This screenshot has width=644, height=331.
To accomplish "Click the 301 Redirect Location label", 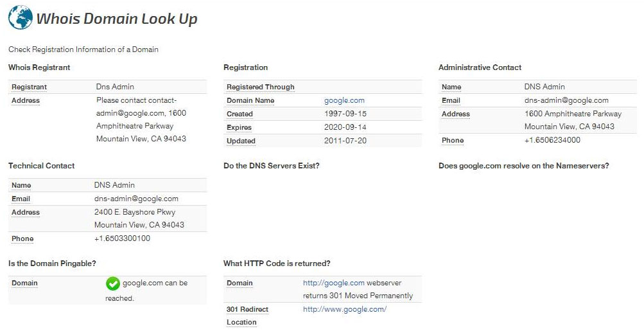I will click(247, 316).
